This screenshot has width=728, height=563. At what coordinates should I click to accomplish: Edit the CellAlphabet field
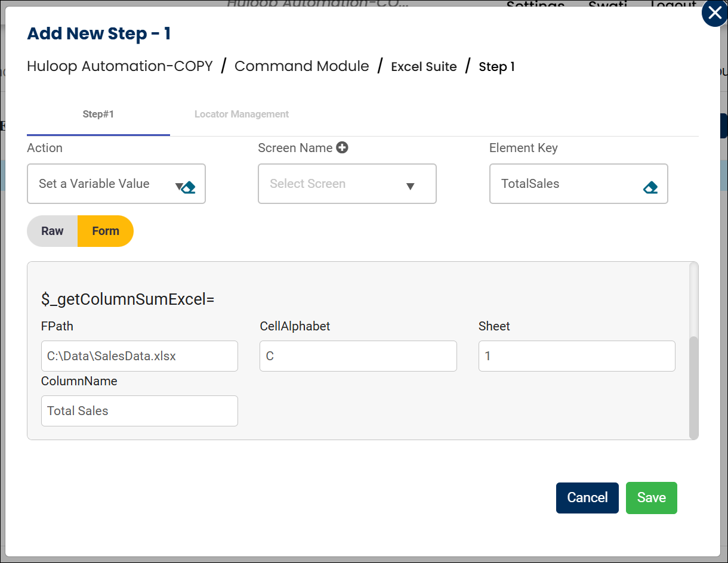click(358, 356)
